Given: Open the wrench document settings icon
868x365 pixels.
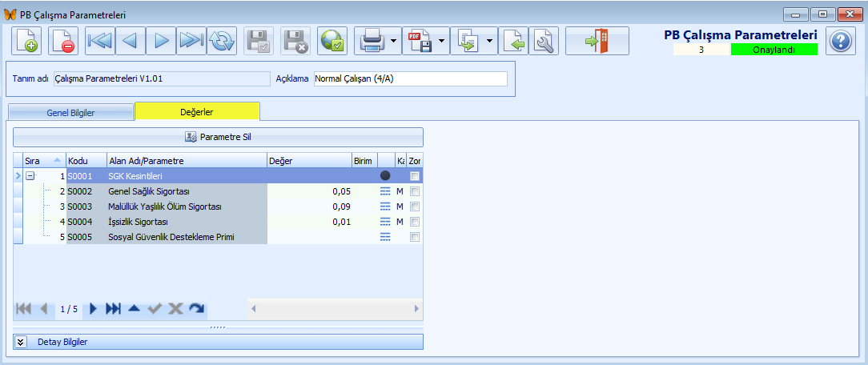Looking at the screenshot, I should tap(545, 41).
